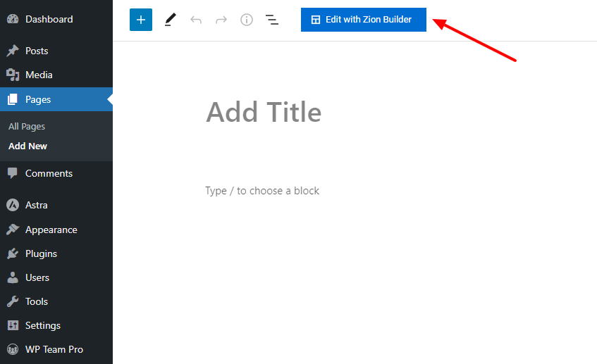Open the WP Team Pro menu label

point(54,349)
